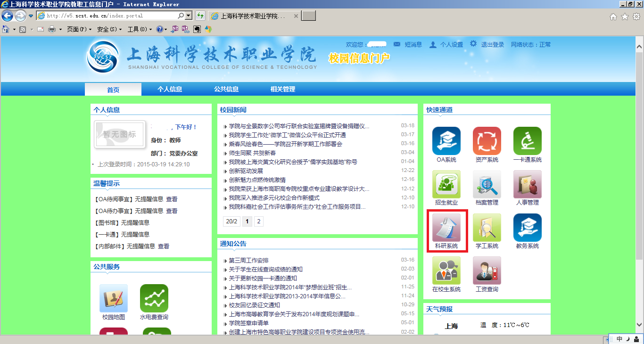Go to page 2 of 校园新闻

pyautogui.click(x=258, y=221)
